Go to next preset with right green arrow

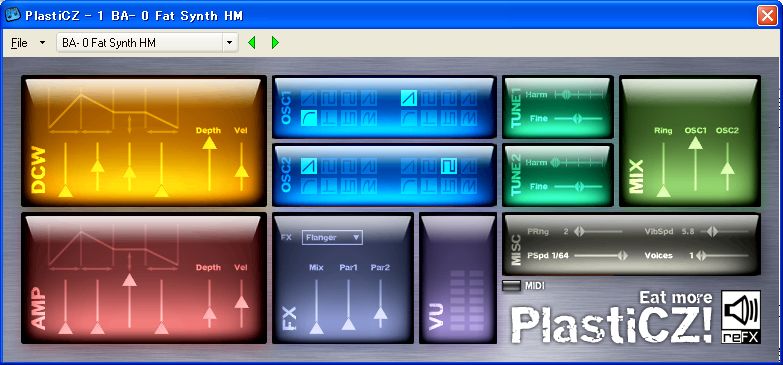tap(275, 43)
